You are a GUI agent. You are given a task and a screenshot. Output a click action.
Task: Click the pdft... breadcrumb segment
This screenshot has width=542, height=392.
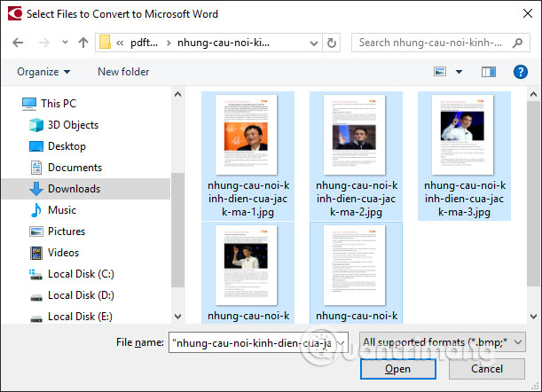(x=144, y=43)
